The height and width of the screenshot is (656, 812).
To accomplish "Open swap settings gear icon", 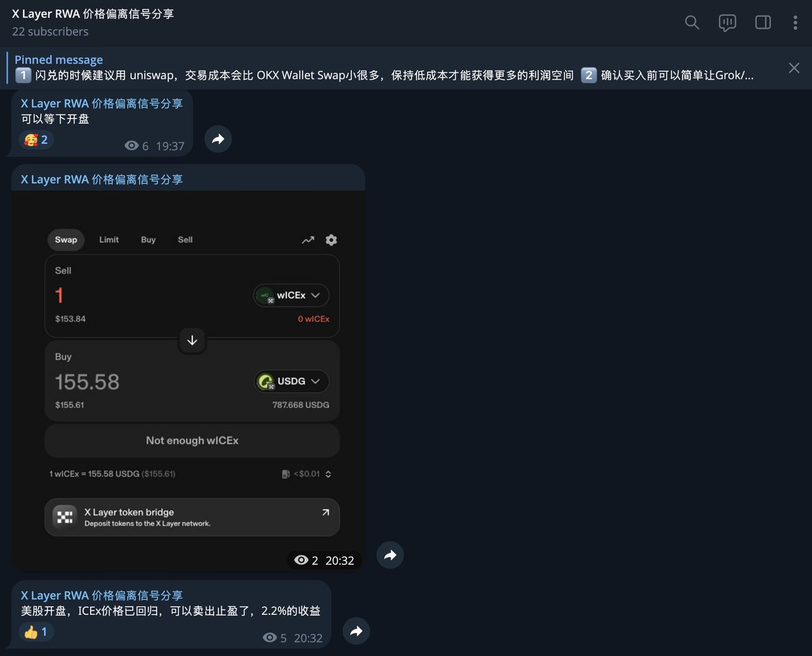I will (x=331, y=239).
